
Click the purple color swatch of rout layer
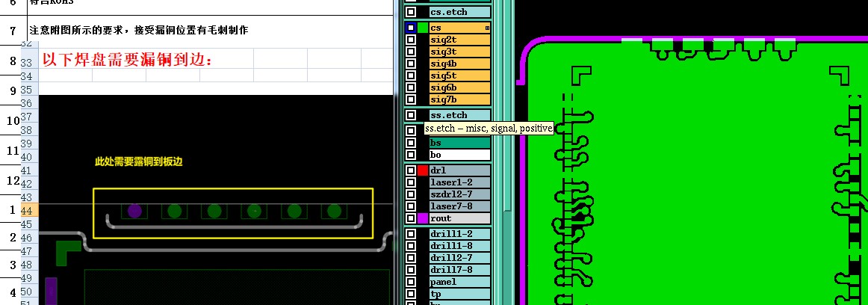point(423,218)
